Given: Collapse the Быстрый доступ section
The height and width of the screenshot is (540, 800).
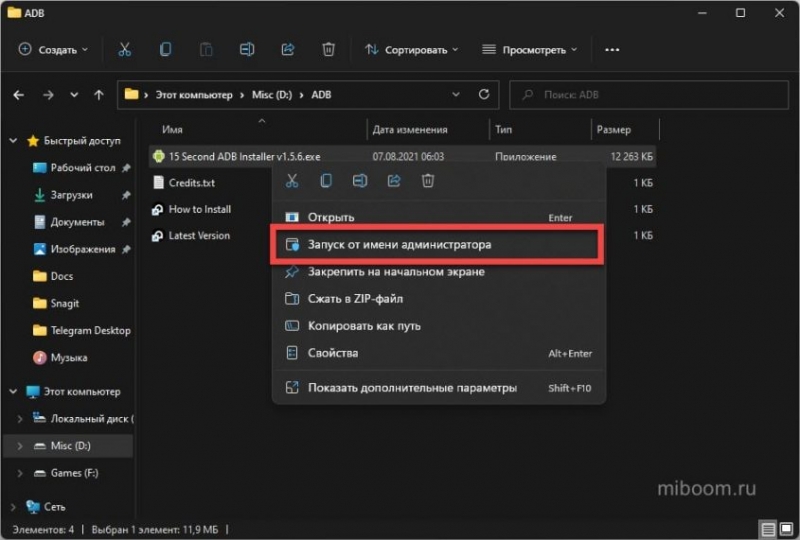Looking at the screenshot, I should coord(13,140).
